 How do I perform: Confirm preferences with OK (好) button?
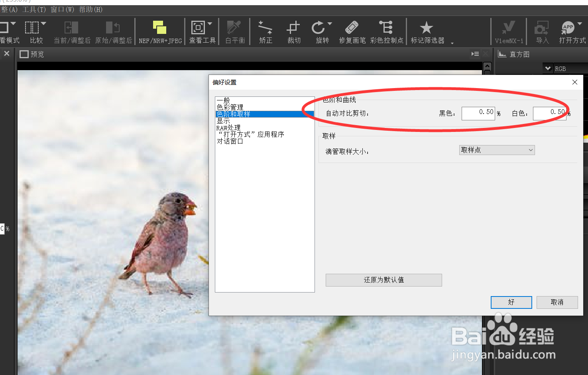click(x=511, y=302)
